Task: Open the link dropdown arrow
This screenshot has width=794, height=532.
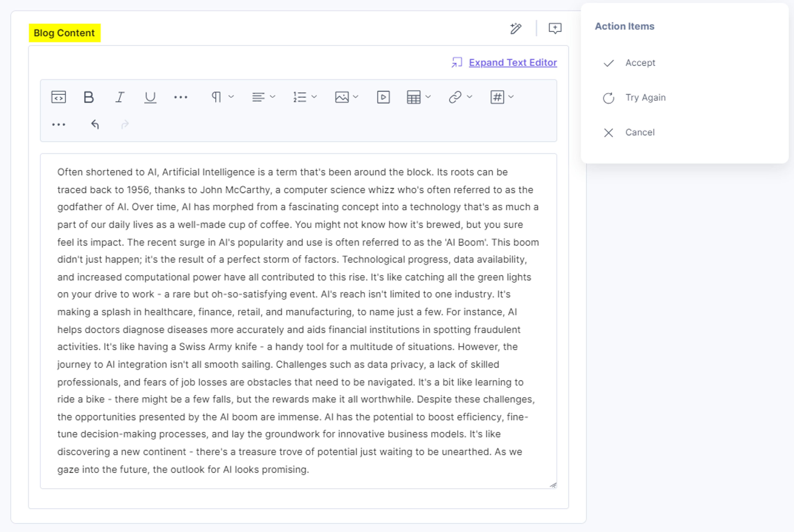Action: click(x=470, y=97)
